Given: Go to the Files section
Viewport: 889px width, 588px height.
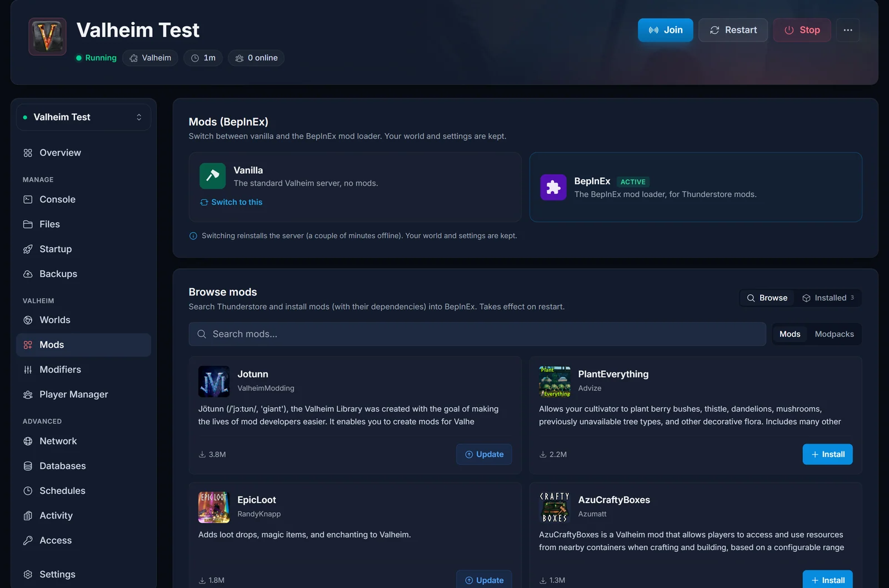Looking at the screenshot, I should (83, 224).
